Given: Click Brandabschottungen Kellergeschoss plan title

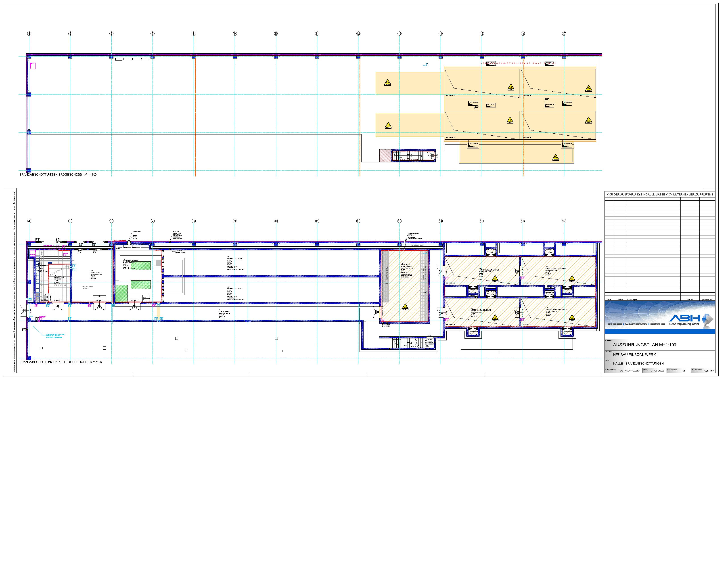Looking at the screenshot, I should 61,362.
